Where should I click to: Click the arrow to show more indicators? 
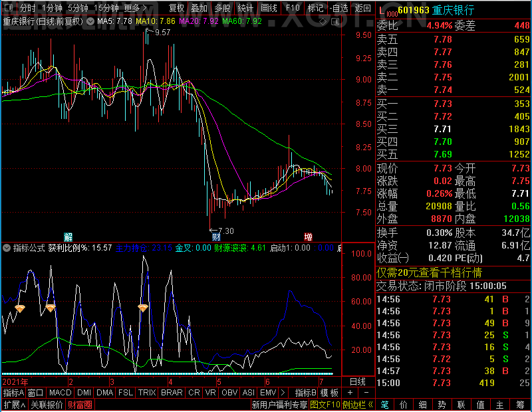[x=283, y=393]
